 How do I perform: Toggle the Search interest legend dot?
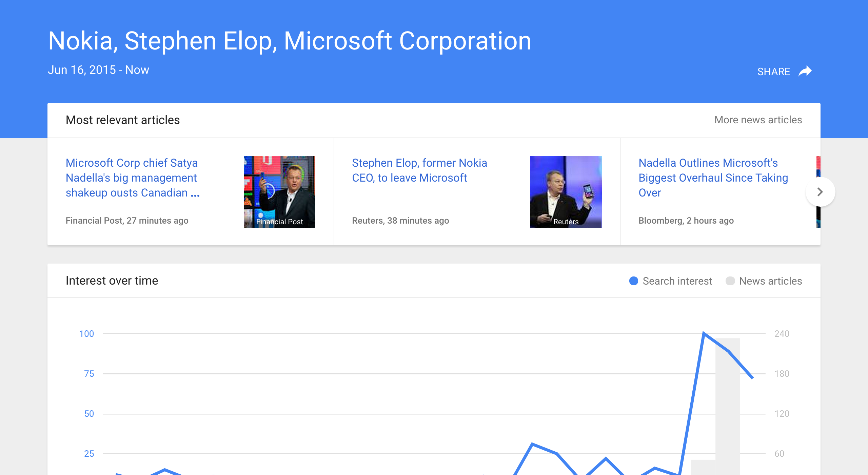tap(633, 281)
